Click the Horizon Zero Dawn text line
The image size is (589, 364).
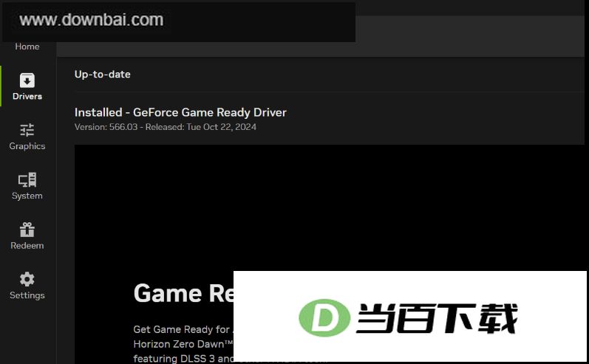pyautogui.click(x=183, y=344)
